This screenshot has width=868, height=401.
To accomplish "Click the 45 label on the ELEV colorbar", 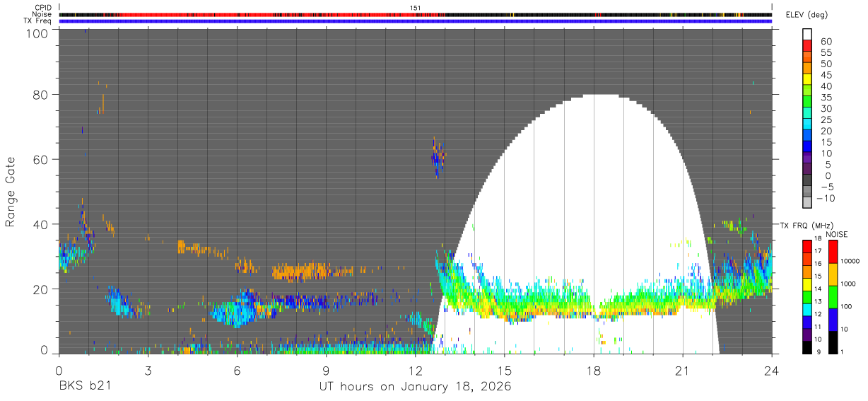I will point(826,75).
